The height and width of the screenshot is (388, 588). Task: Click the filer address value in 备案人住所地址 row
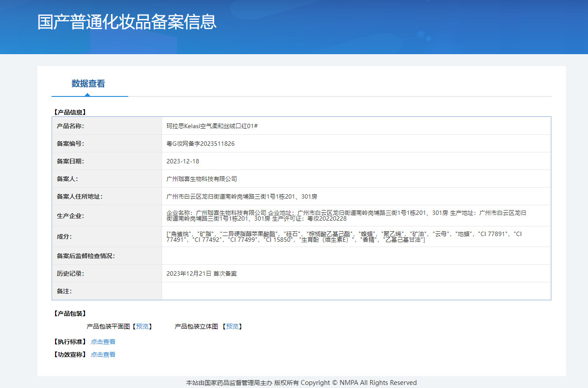[x=242, y=196]
